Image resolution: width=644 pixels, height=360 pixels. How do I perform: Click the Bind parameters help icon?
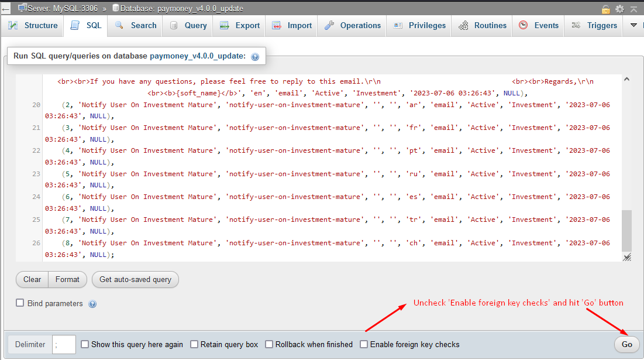tap(92, 304)
